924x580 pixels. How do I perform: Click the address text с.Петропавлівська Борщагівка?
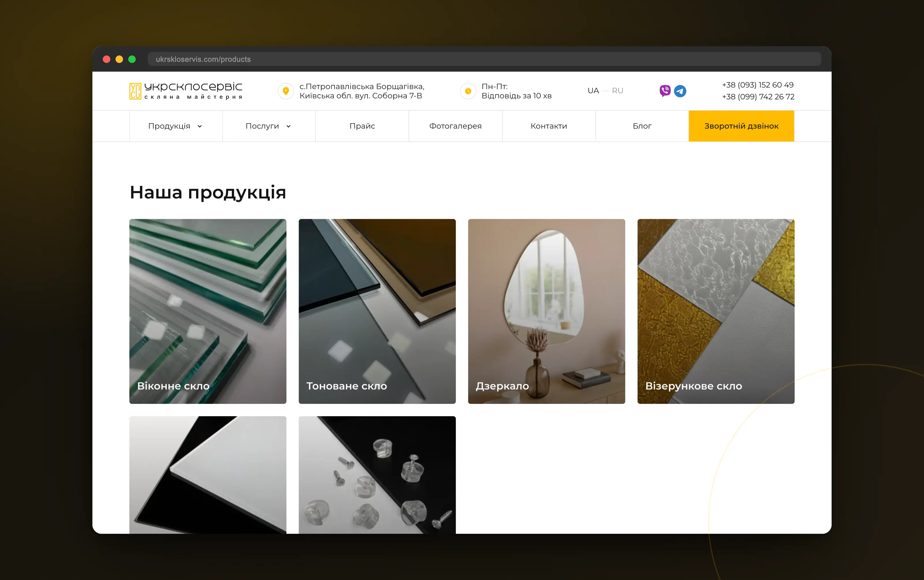(362, 86)
